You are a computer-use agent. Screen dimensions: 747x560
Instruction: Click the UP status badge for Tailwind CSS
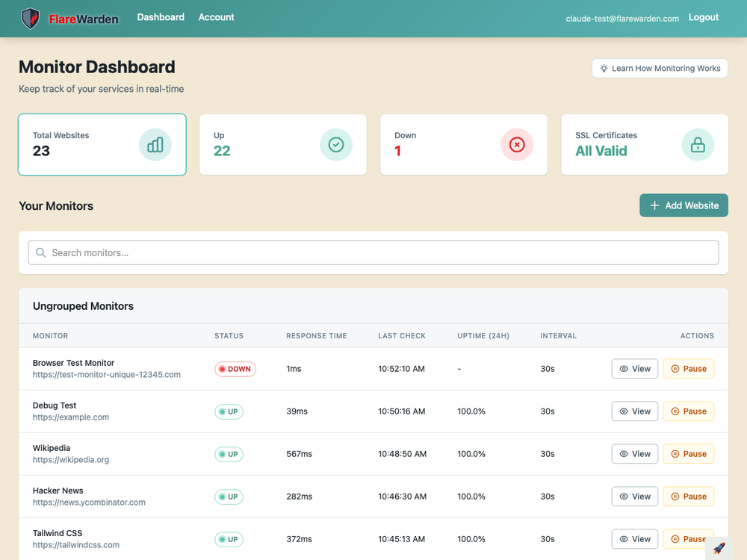pos(229,539)
